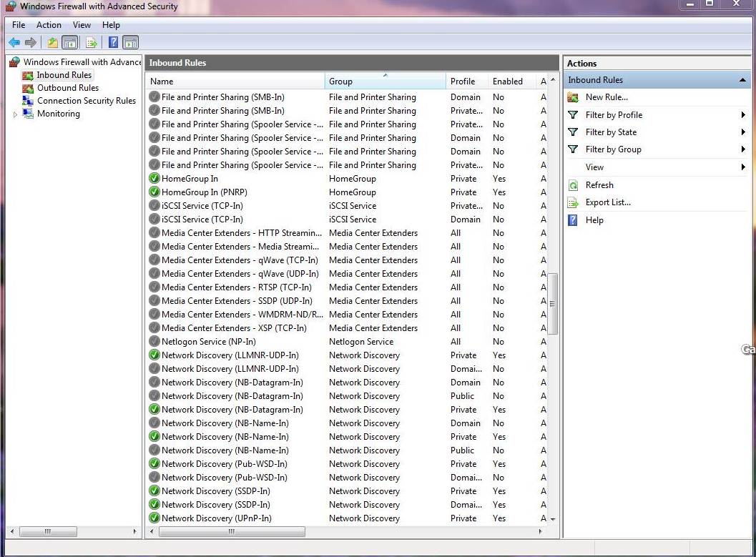Click grey icon for Netlogon Service (NP-In)

click(x=154, y=341)
